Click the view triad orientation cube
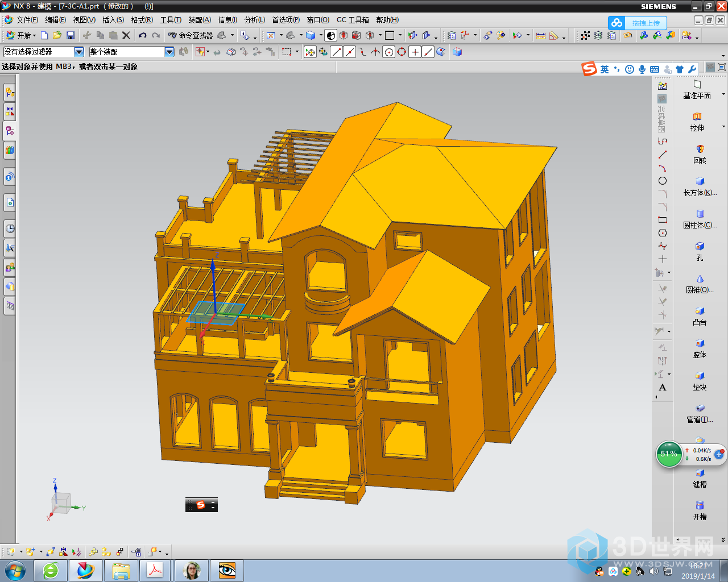728x582 pixels. coord(60,504)
